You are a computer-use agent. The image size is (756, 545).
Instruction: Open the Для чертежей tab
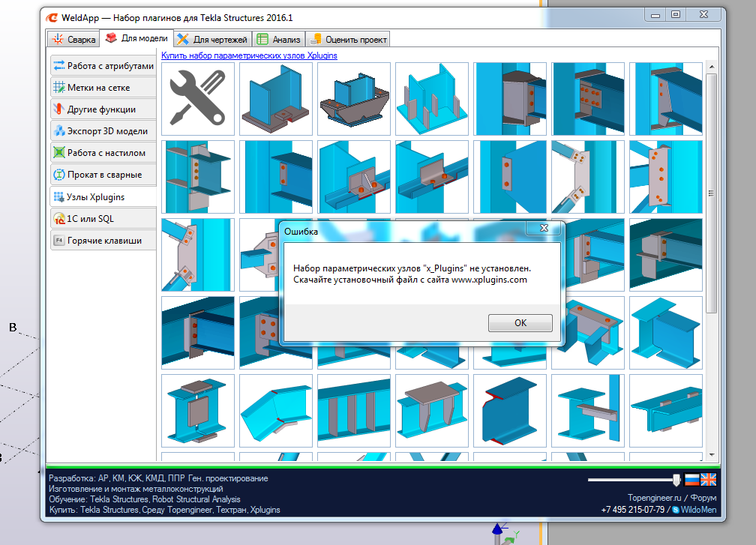[x=211, y=40]
